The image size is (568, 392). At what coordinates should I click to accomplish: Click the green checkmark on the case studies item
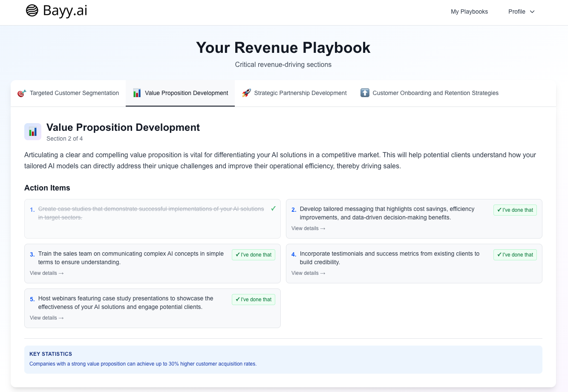(273, 209)
